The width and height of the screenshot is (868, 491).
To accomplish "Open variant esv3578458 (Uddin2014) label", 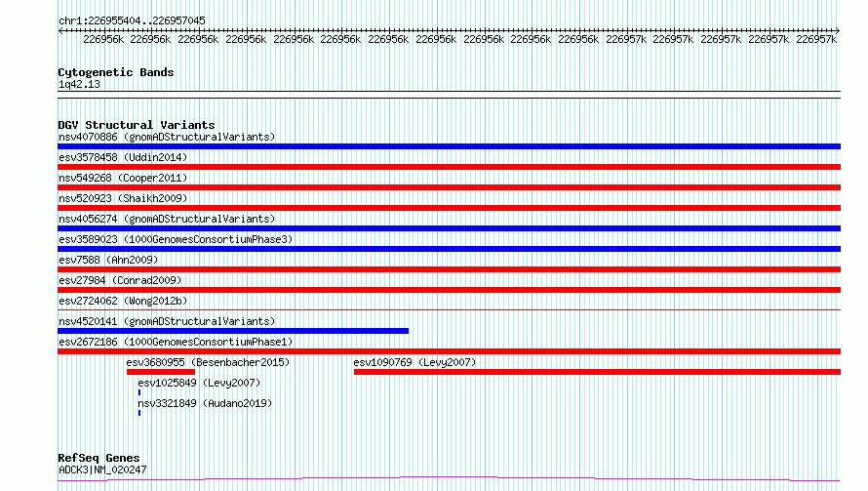I will pos(123,157).
